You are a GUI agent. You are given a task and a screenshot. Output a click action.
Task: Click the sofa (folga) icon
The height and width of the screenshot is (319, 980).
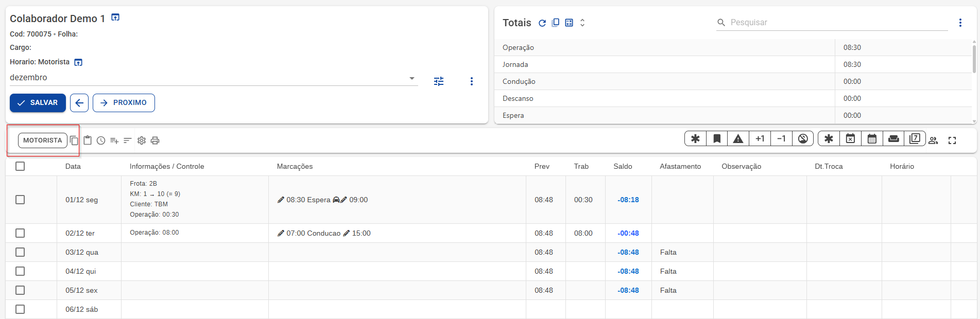[x=893, y=138]
